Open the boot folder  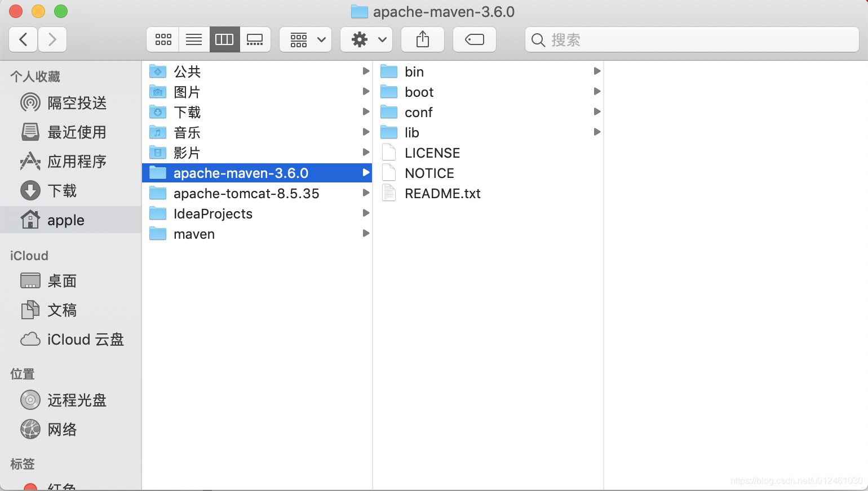coord(488,92)
